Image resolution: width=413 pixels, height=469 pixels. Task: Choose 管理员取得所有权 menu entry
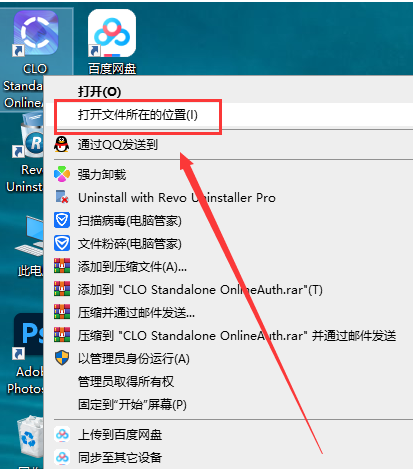point(126,381)
